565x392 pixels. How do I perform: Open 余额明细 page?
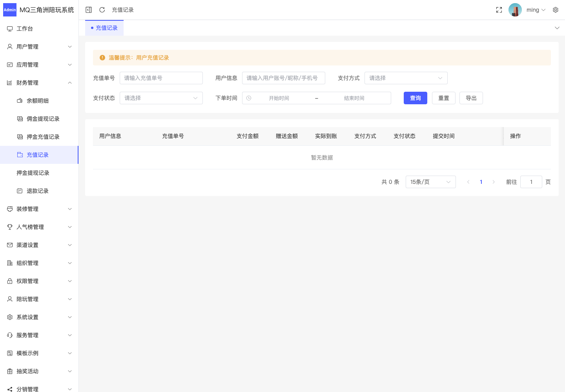(39, 101)
